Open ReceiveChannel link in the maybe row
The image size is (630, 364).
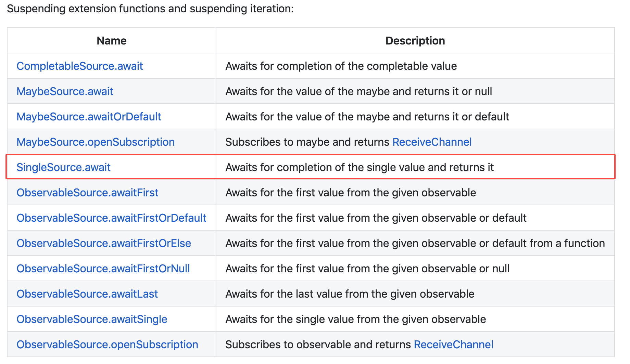(432, 142)
